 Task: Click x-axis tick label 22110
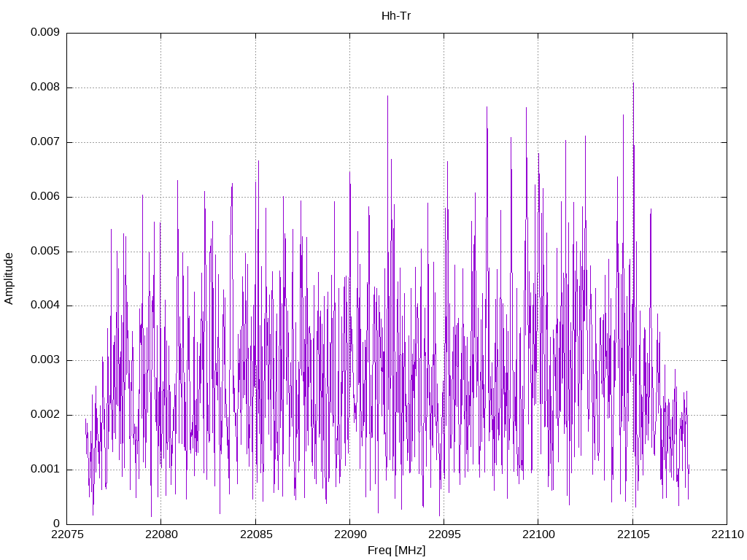click(727, 534)
